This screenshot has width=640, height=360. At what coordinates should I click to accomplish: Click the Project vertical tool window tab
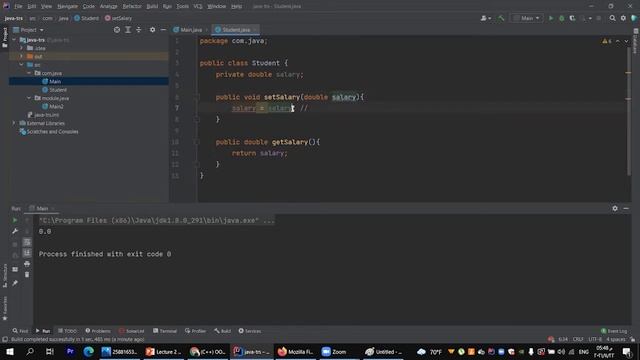click(4, 38)
